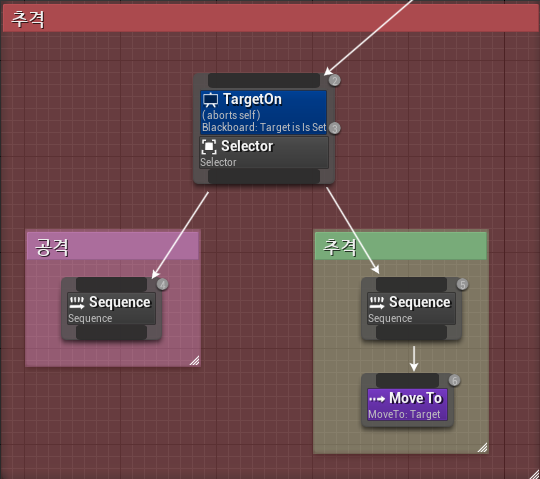Screen dimensions: 540x479
Task: Select the Selector composite node
Action: [x=264, y=153]
